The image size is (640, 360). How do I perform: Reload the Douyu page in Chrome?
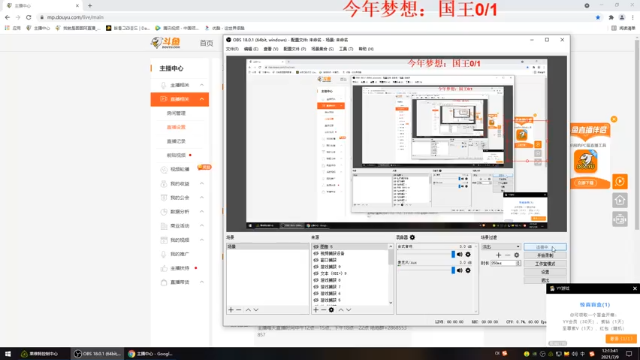(29, 17)
